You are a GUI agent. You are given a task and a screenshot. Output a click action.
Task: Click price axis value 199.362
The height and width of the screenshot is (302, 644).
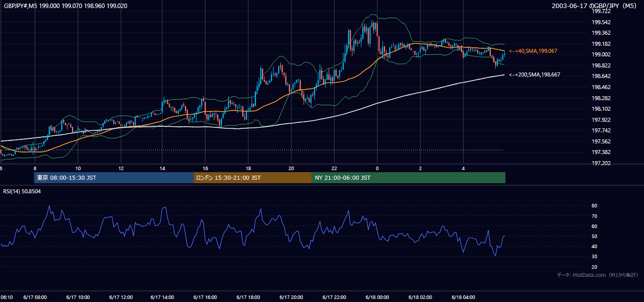tap(601, 33)
